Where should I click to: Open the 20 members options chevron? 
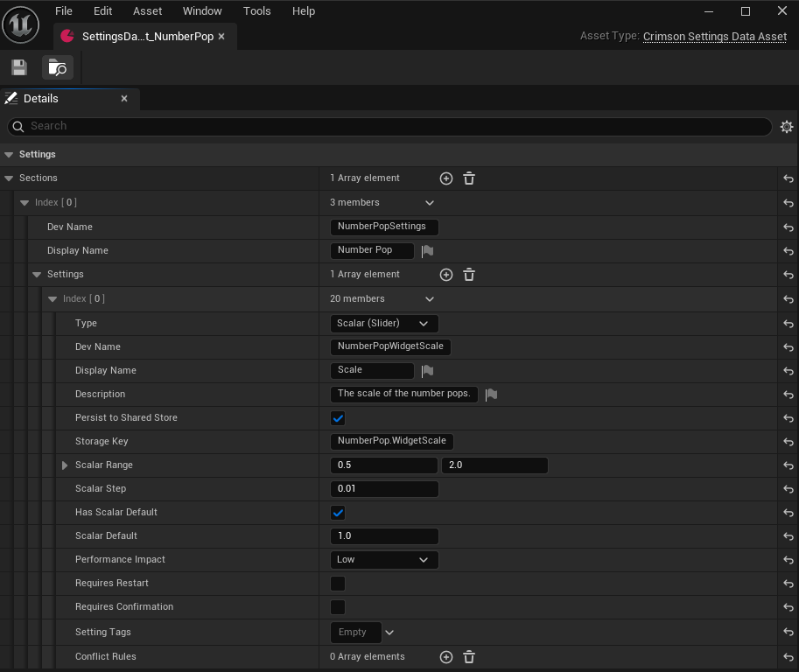pyautogui.click(x=430, y=299)
